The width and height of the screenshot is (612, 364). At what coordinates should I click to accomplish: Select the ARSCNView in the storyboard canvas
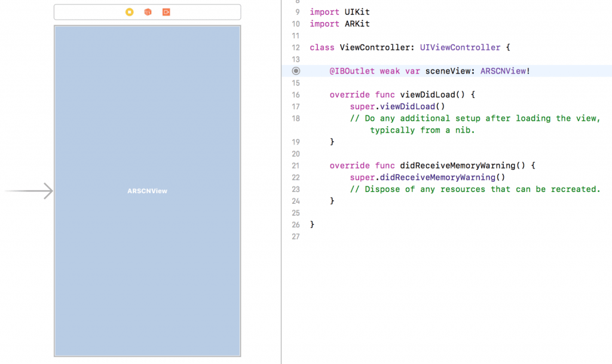(x=147, y=239)
